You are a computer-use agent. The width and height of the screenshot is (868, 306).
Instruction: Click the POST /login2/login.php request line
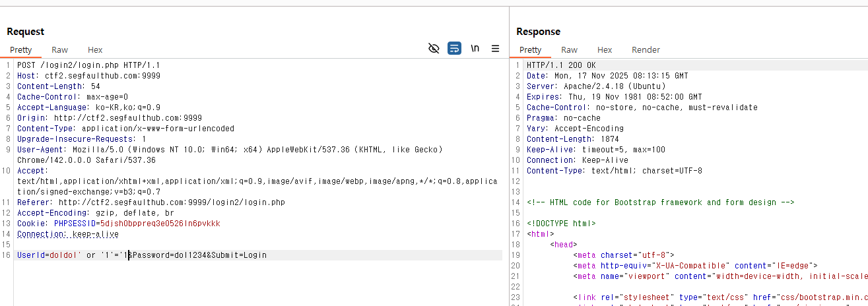click(x=88, y=65)
